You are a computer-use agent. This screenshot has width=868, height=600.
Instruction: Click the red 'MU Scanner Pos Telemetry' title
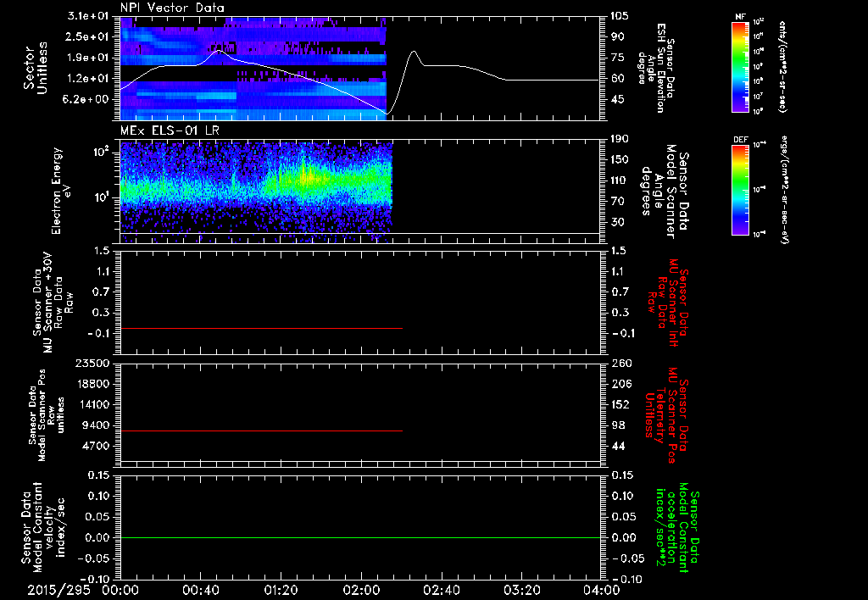point(666,415)
